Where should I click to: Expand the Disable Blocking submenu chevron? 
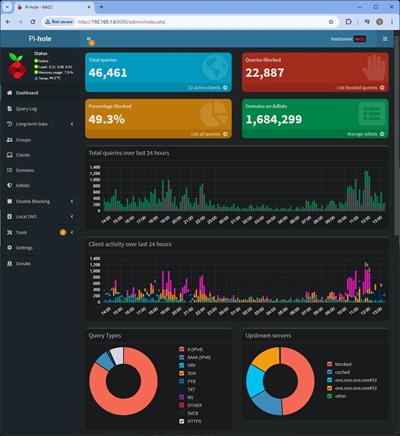(72, 201)
